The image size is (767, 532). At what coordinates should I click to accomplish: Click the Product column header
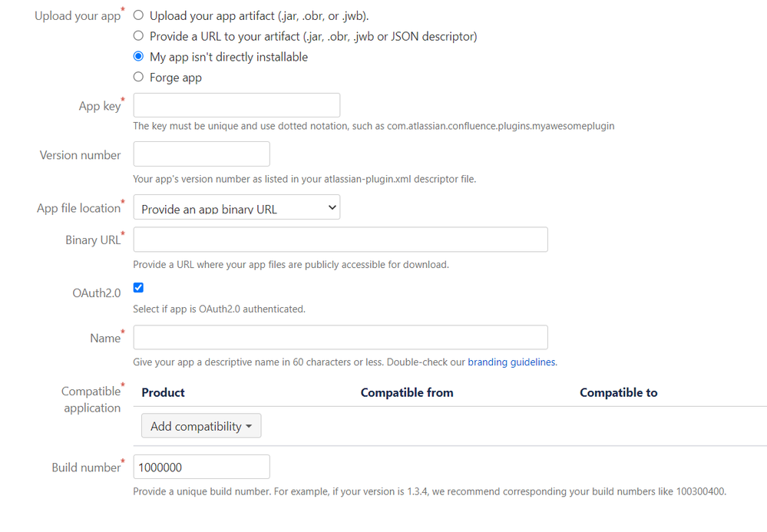[162, 392]
